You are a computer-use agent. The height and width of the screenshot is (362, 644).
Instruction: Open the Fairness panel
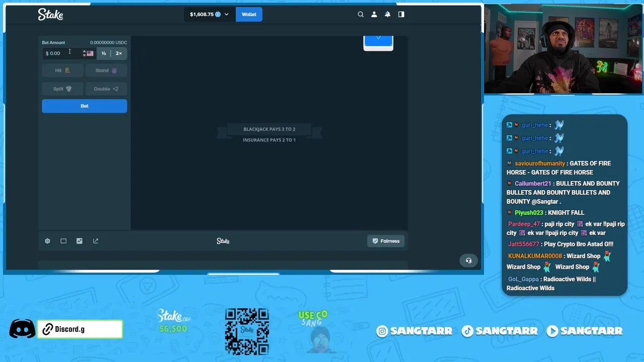[x=386, y=241]
